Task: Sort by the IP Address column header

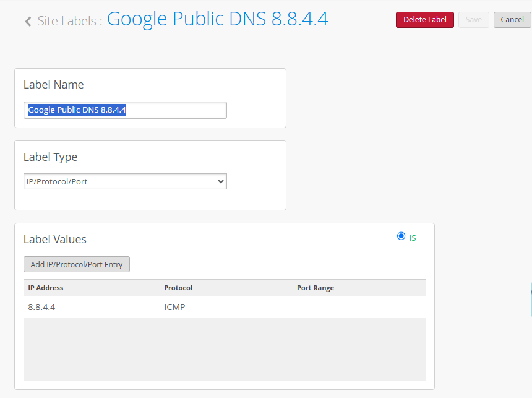Action: (45, 288)
